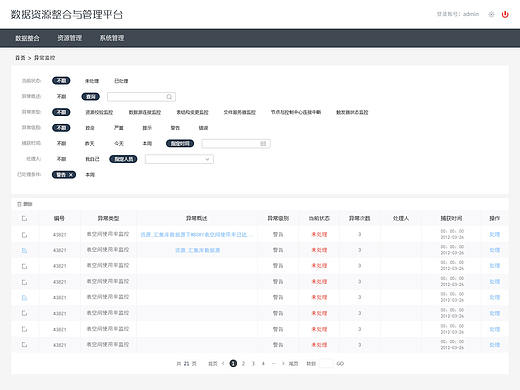Tick the checkbox in the last table row
The width and height of the screenshot is (520, 390).
click(24, 345)
